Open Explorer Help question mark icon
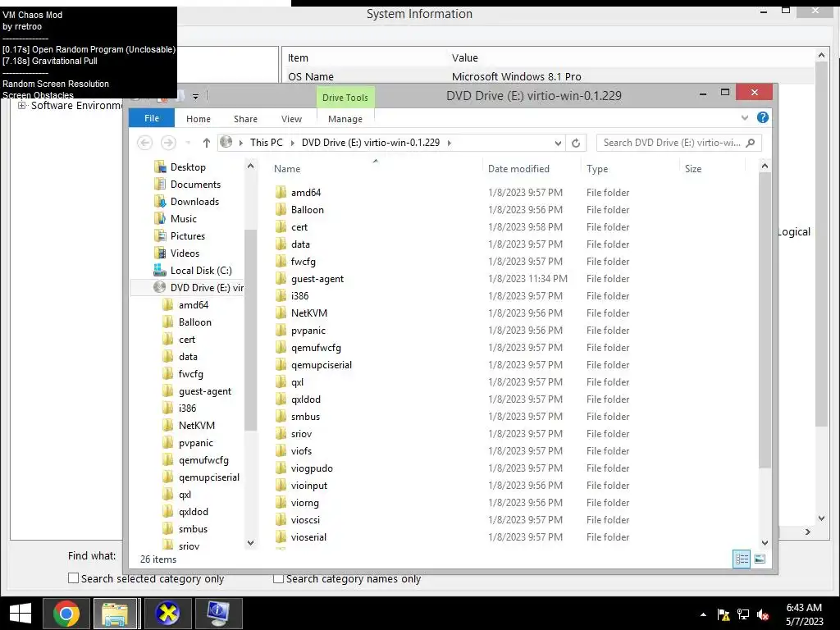Screen dimensions: 840x630 (x=762, y=118)
